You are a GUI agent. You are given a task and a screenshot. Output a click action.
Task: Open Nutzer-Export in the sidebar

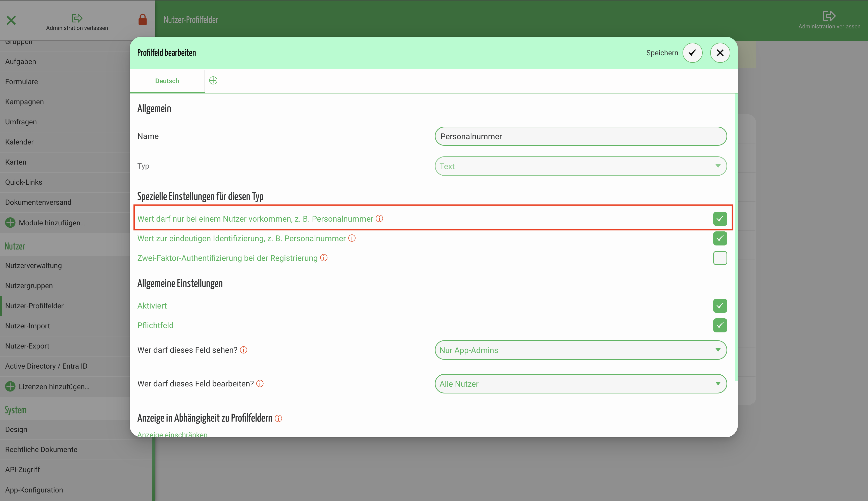65,346
